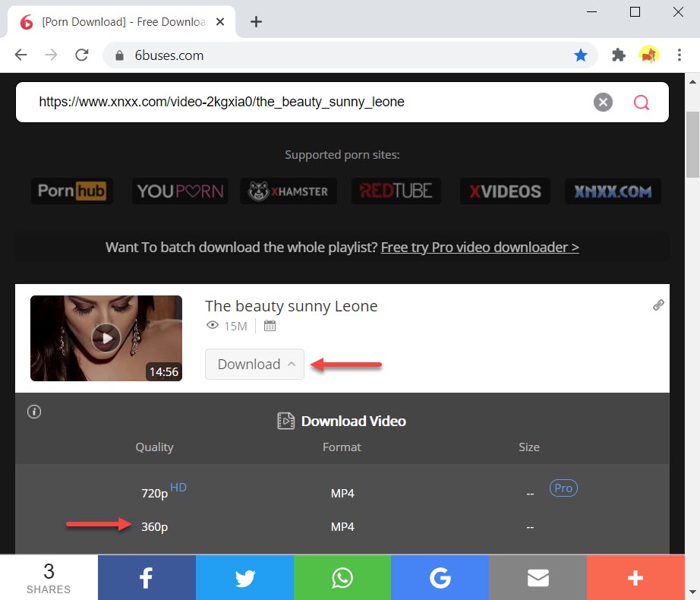Click the browser back arrow

21,55
